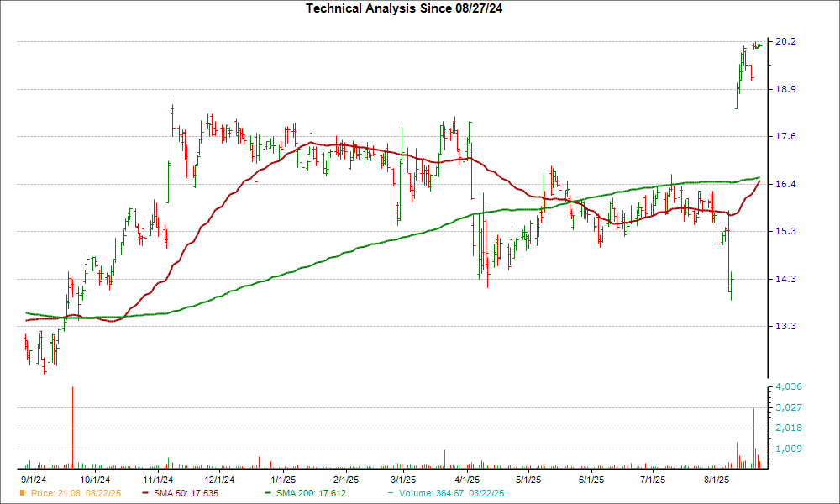Click the 4,036 volume axis label
This screenshot has height=504, width=840.
(788, 387)
